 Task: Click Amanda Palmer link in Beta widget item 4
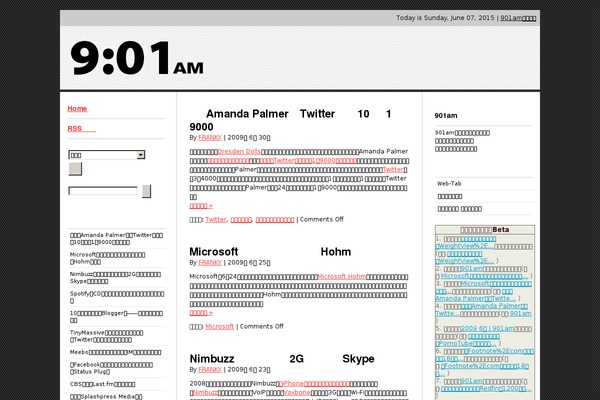pyautogui.click(x=481, y=310)
